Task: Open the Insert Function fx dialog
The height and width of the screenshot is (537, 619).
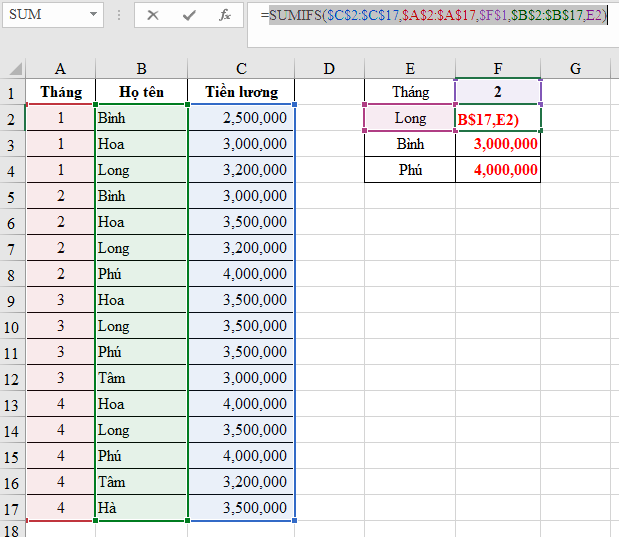Action: pyautogui.click(x=225, y=15)
